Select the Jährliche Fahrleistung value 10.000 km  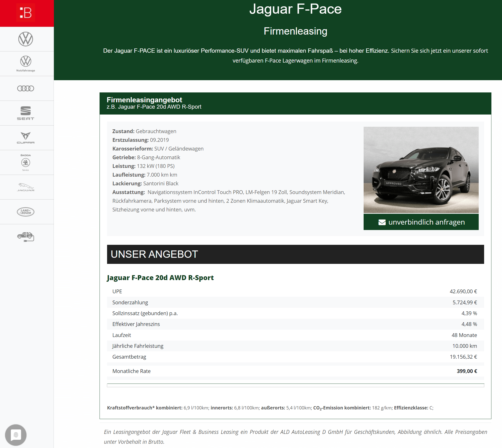tap(465, 346)
